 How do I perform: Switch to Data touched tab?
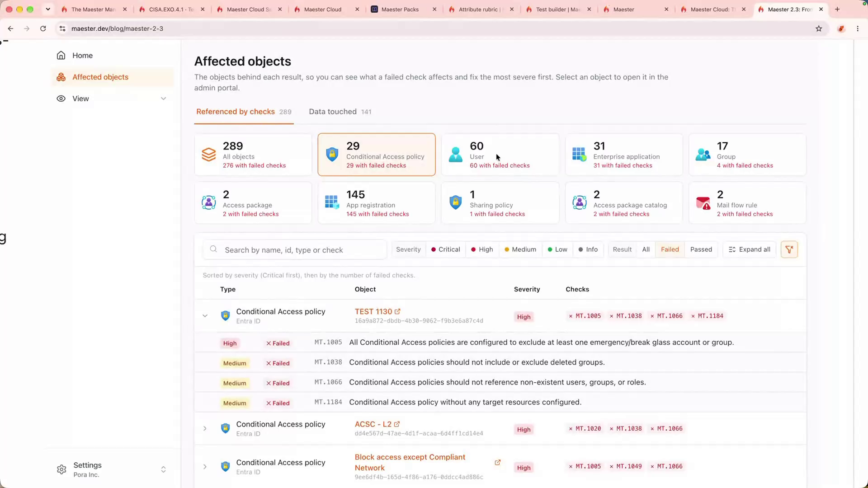point(340,112)
